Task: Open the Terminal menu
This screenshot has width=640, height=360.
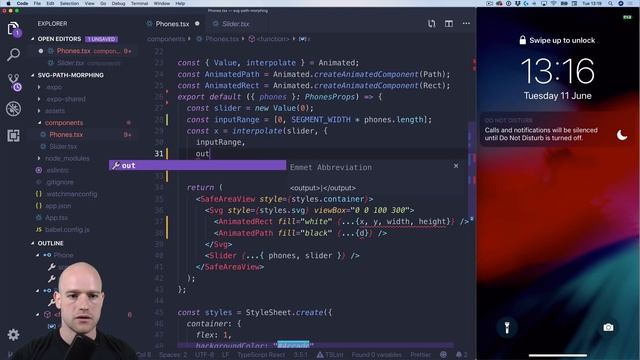Action: [x=139, y=3]
